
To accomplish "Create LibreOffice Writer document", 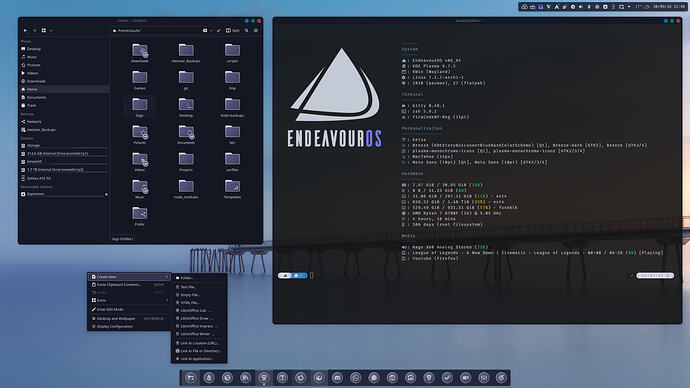I will [x=199, y=334].
